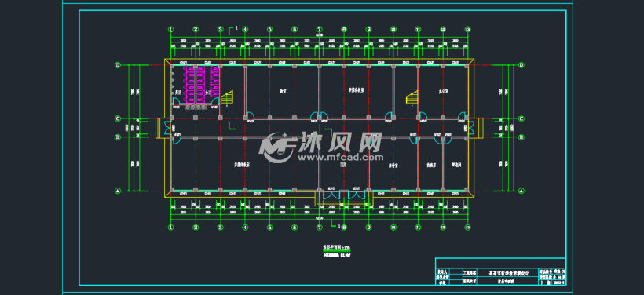The width and height of the screenshot is (644, 295).
Task: Select the west end entrance door
Action: [167, 128]
